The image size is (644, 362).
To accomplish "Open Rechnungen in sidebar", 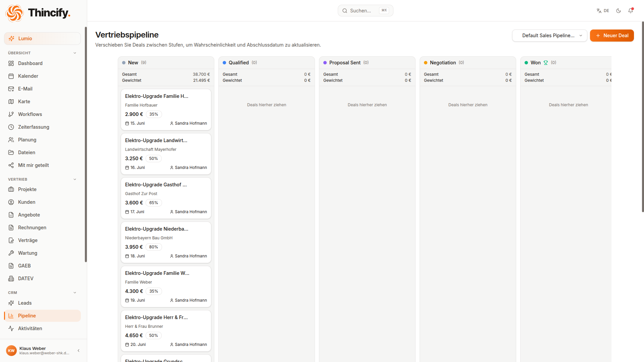I will 42,228.
